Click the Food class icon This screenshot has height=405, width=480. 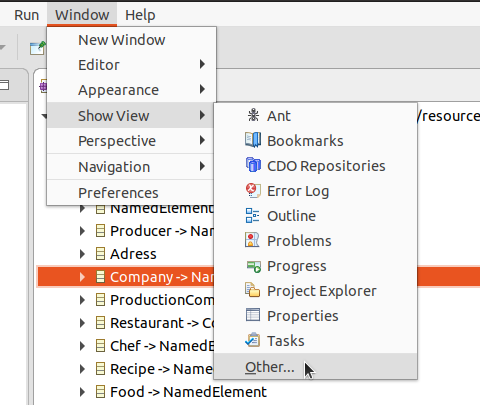point(100,392)
